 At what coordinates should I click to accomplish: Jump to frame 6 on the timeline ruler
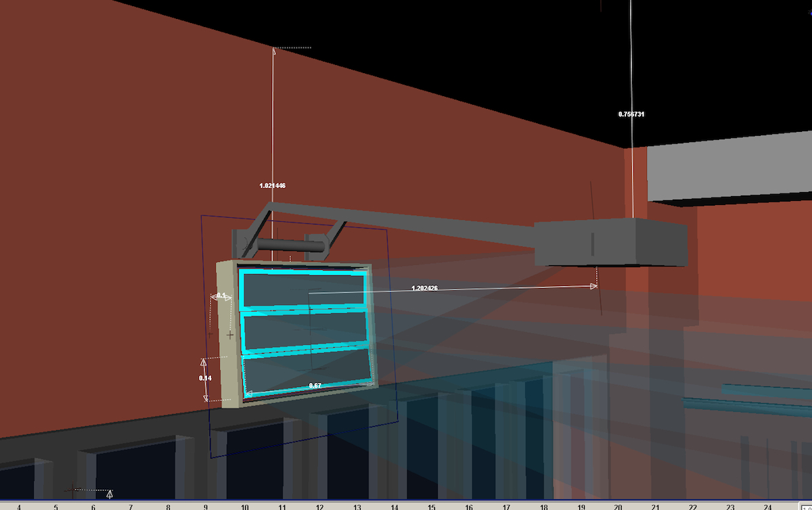click(93, 506)
